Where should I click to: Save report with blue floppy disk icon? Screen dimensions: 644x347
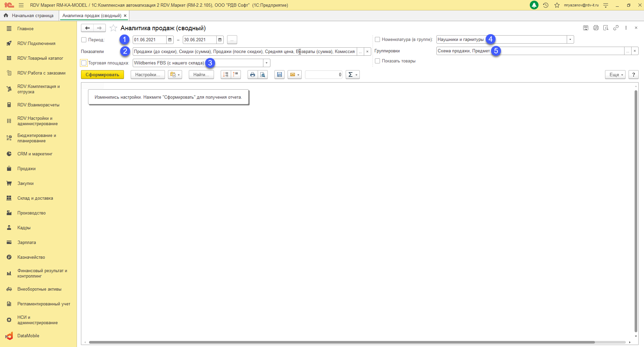point(279,75)
